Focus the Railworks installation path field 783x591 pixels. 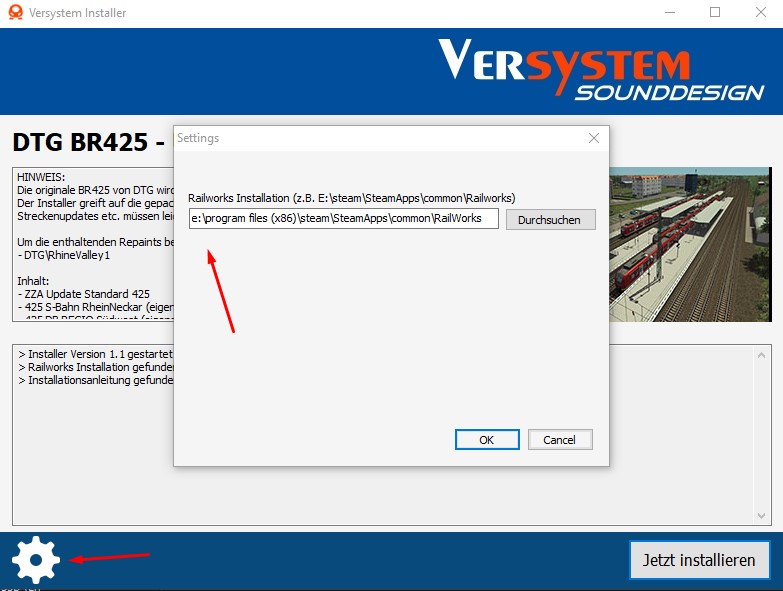point(344,219)
